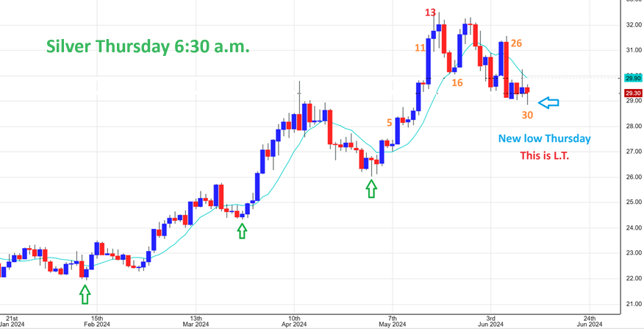
Task: Click the 13th Mar 2024 date label
Action: coord(196,321)
